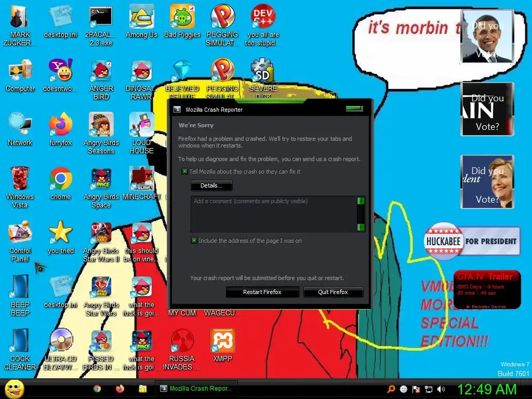The image size is (532, 399).
Task: Click the Huckabee For President banner
Action: coord(472,241)
